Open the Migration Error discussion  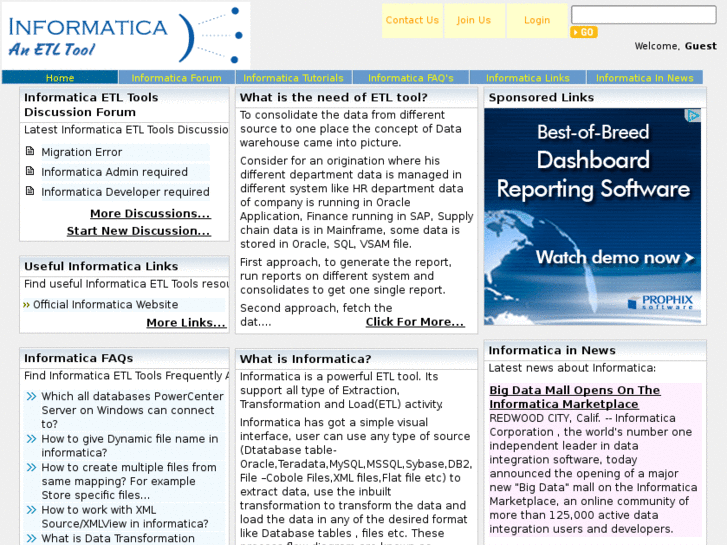[x=82, y=152]
